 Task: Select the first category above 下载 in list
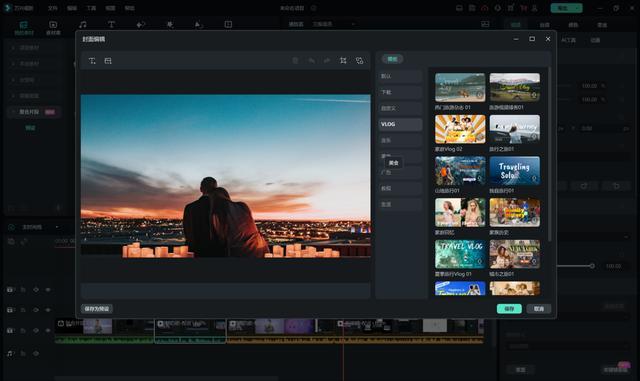[400, 76]
